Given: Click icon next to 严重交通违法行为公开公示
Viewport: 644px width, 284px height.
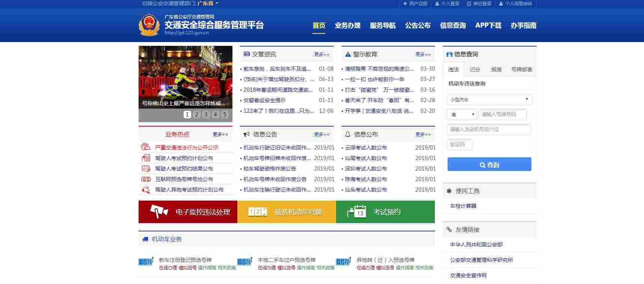Looking at the screenshot, I should click(x=146, y=147).
